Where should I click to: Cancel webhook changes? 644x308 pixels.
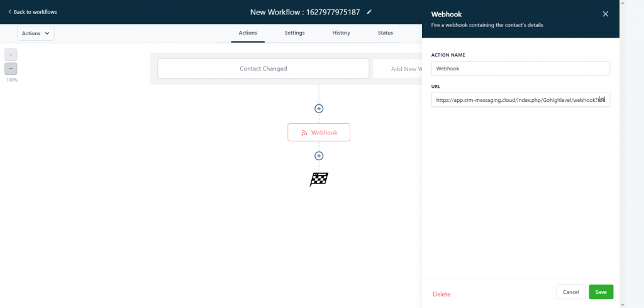click(x=571, y=292)
